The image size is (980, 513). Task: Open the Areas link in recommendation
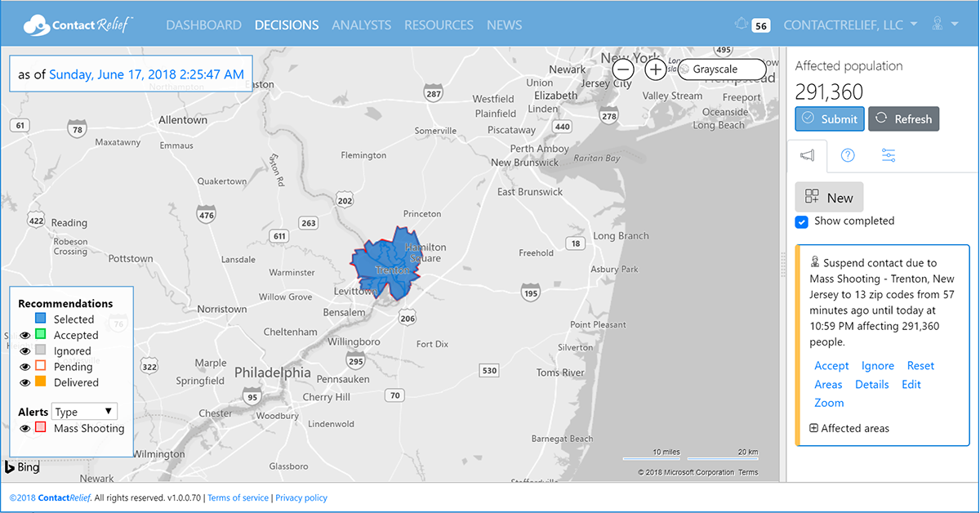pos(828,385)
